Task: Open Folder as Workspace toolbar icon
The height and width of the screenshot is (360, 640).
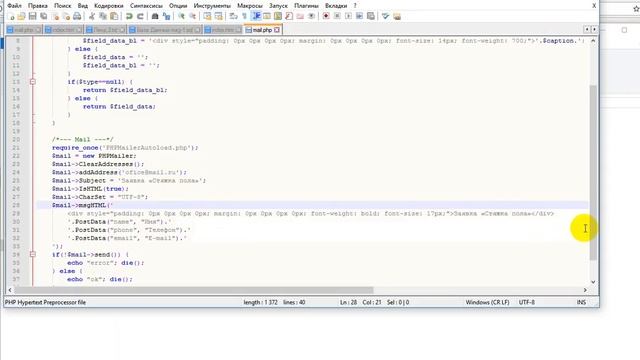Action: [300, 16]
